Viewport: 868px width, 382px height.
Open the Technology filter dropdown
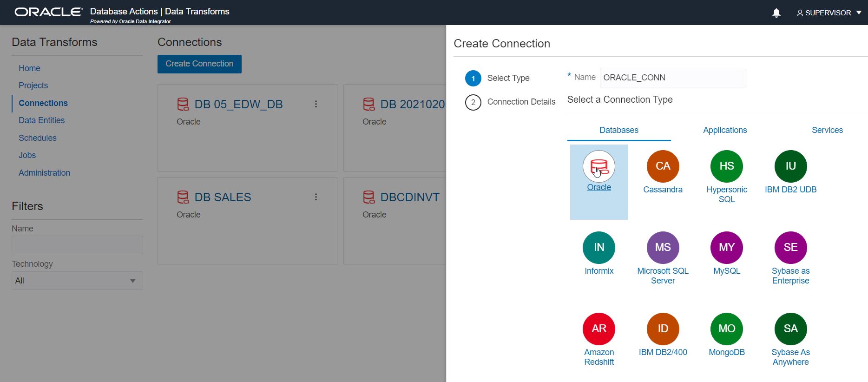[77, 281]
